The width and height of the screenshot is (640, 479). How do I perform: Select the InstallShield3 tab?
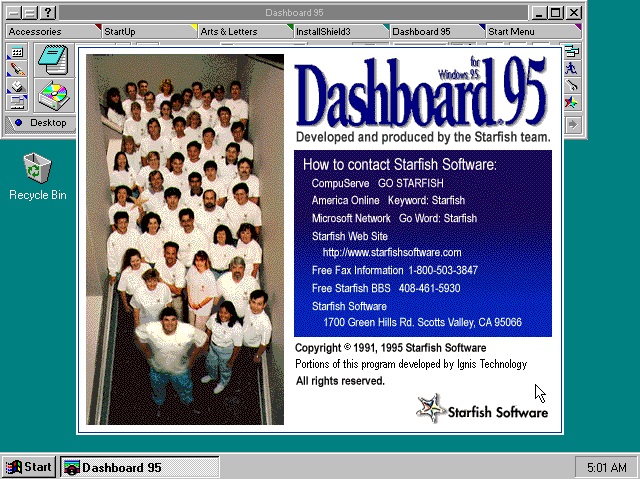coord(341,31)
